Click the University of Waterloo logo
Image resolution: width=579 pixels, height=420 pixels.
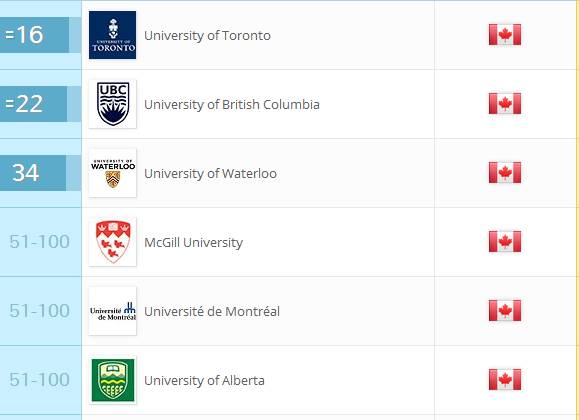(x=113, y=173)
